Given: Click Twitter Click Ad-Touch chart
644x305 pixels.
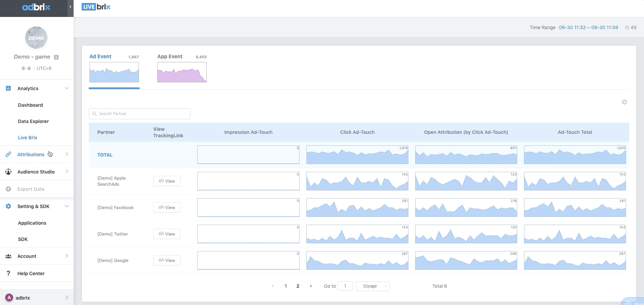Looking at the screenshot, I should point(357,234).
